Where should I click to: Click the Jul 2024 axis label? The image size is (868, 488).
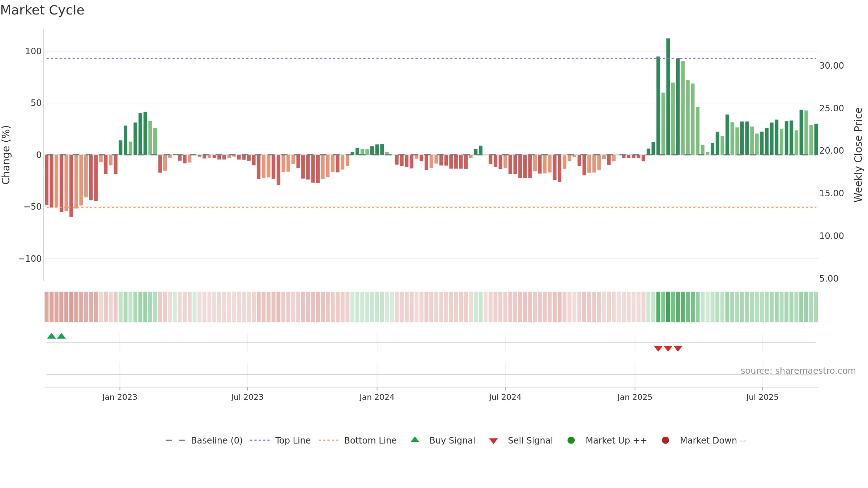[x=505, y=397]
